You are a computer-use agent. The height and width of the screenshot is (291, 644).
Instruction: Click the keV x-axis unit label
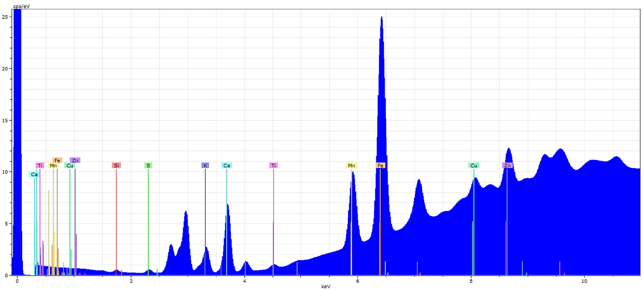[x=326, y=286]
